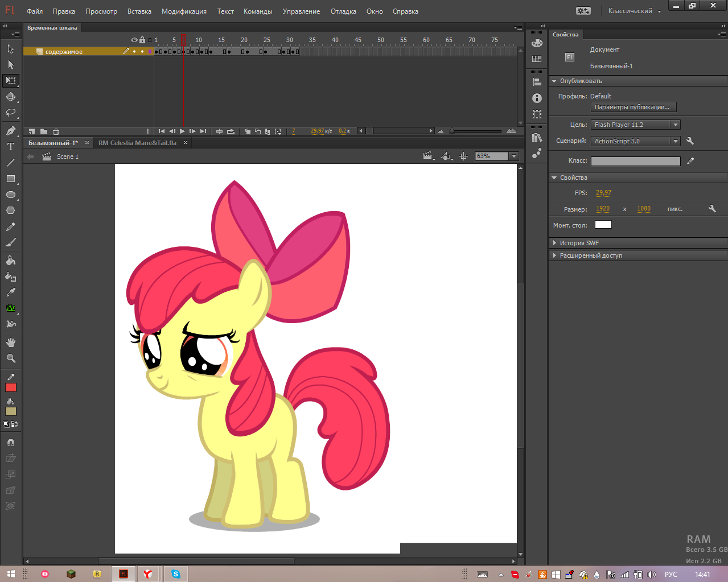The width and height of the screenshot is (728, 582).
Task: Open the Transform panel icon
Action: click(x=537, y=114)
